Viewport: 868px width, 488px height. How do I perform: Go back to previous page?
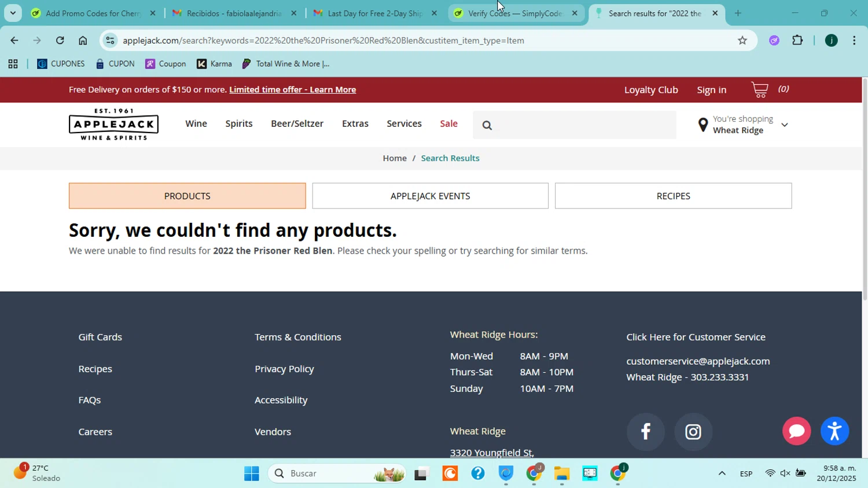coord(14,41)
